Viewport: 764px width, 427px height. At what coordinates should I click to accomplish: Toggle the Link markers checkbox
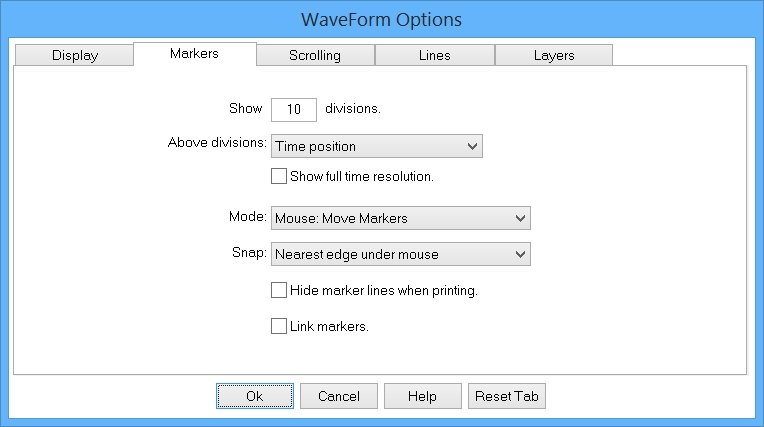(x=279, y=326)
